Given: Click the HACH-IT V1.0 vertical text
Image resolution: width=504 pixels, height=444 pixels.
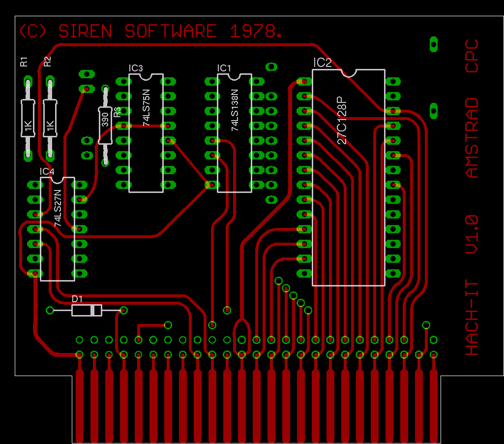Looking at the screenshot, I should point(472,285).
